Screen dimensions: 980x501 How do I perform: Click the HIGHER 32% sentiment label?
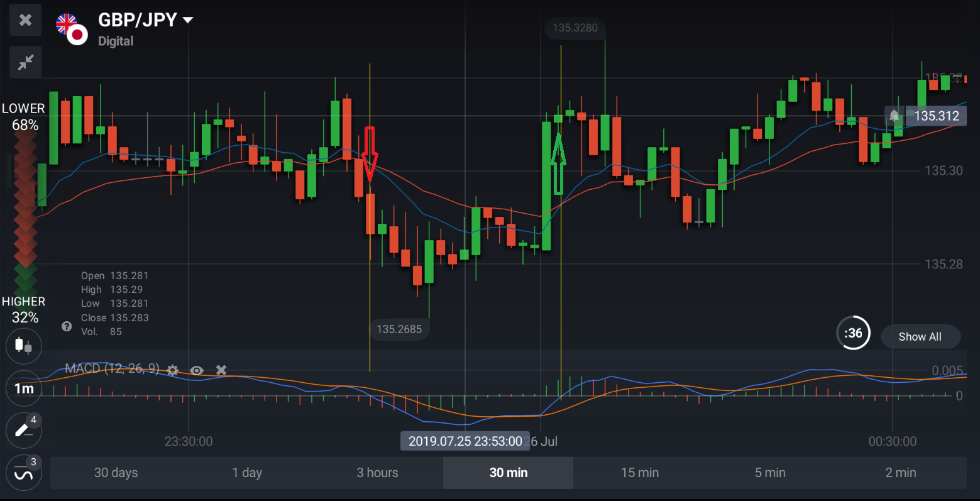(x=24, y=310)
